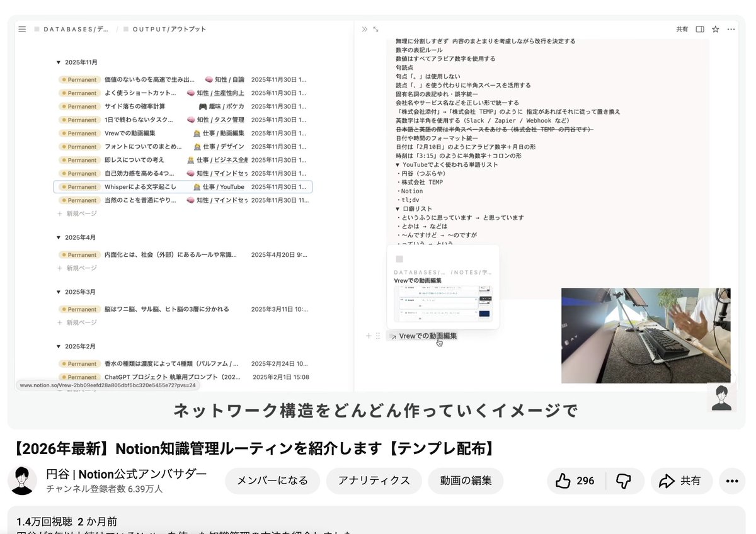Collapse the 2025年3月 section
This screenshot has height=534, width=756.
click(57, 292)
